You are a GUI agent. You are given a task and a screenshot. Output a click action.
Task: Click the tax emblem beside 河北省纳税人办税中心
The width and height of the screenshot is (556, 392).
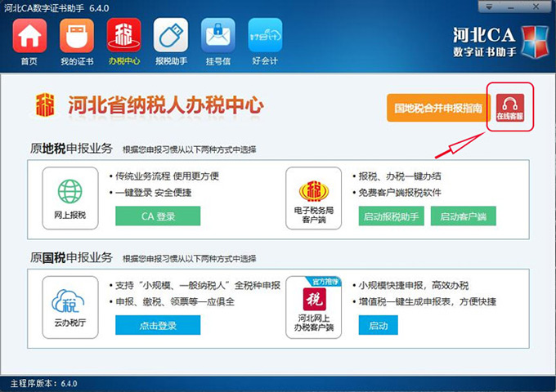click(45, 105)
